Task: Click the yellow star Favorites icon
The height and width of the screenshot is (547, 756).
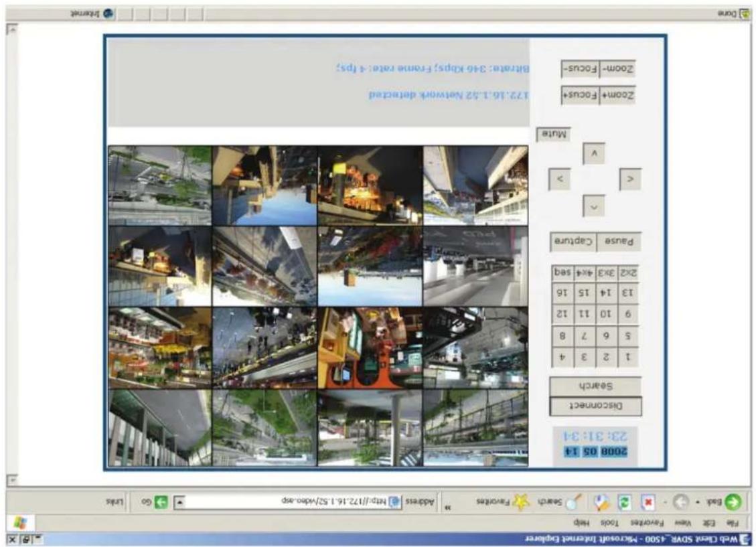Action: point(521,501)
